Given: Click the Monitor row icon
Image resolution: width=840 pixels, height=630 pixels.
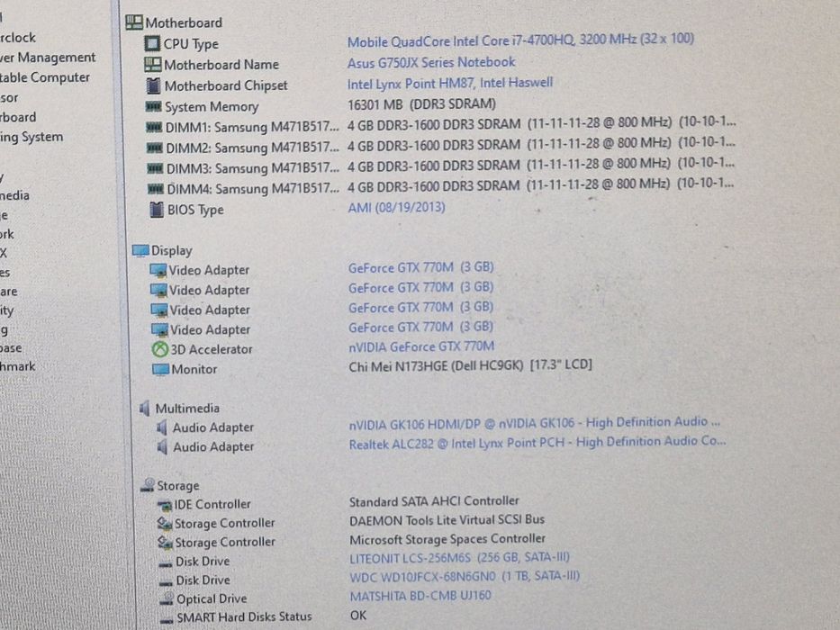Looking at the screenshot, I should click(x=161, y=369).
